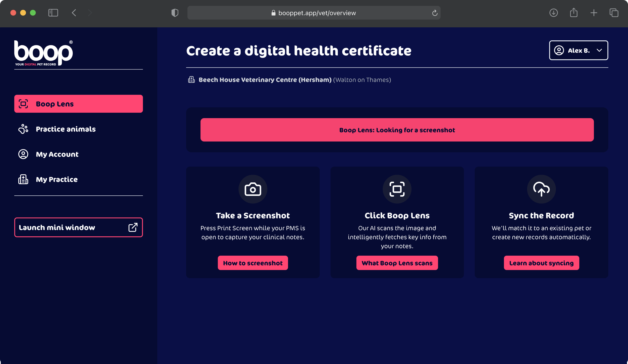Click the boop logo in the sidebar
Screen dimensions: 628x364
pos(43,53)
